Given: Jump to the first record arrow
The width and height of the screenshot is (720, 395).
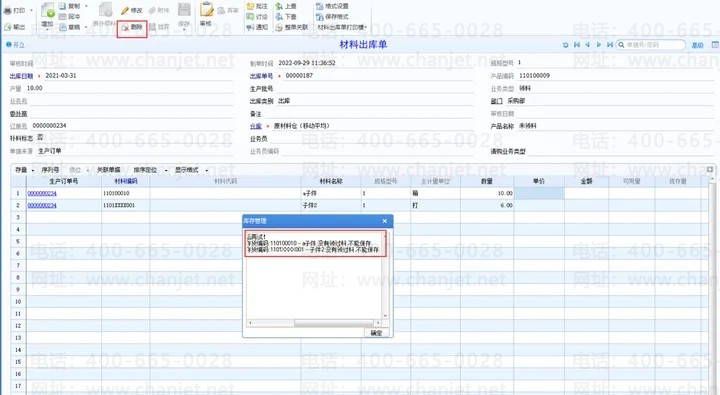Looking at the screenshot, I should click(x=577, y=45).
